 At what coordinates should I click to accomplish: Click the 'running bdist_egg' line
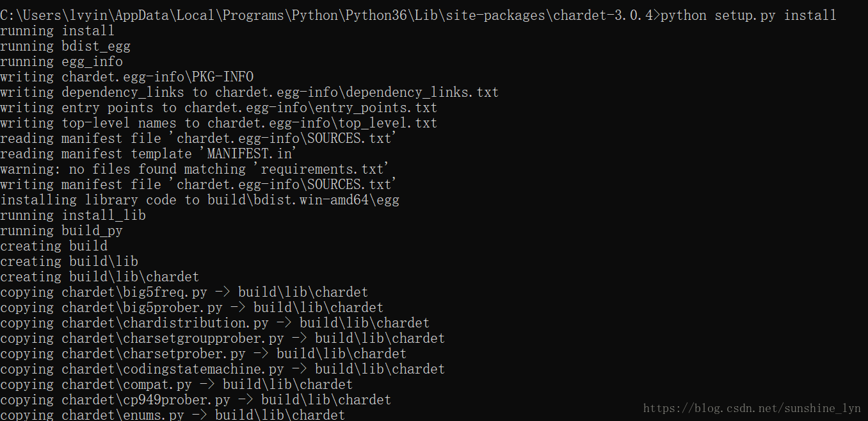click(65, 46)
